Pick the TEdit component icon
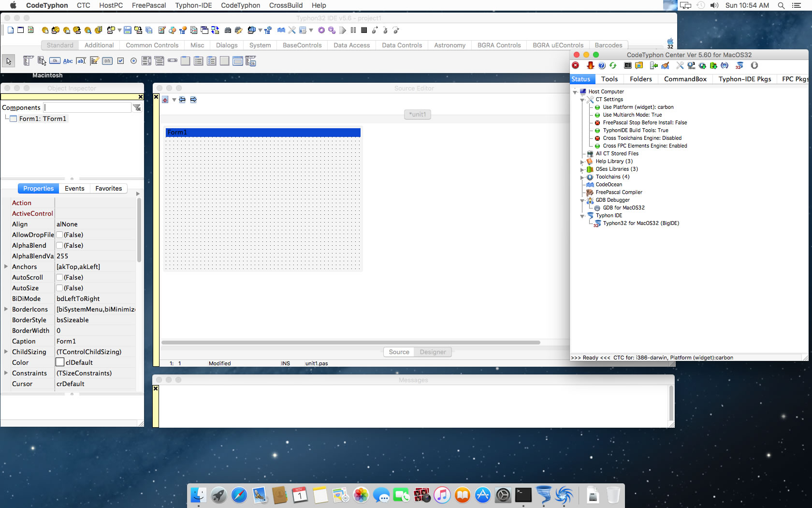Image resolution: width=812 pixels, height=508 pixels. pyautogui.click(x=81, y=61)
